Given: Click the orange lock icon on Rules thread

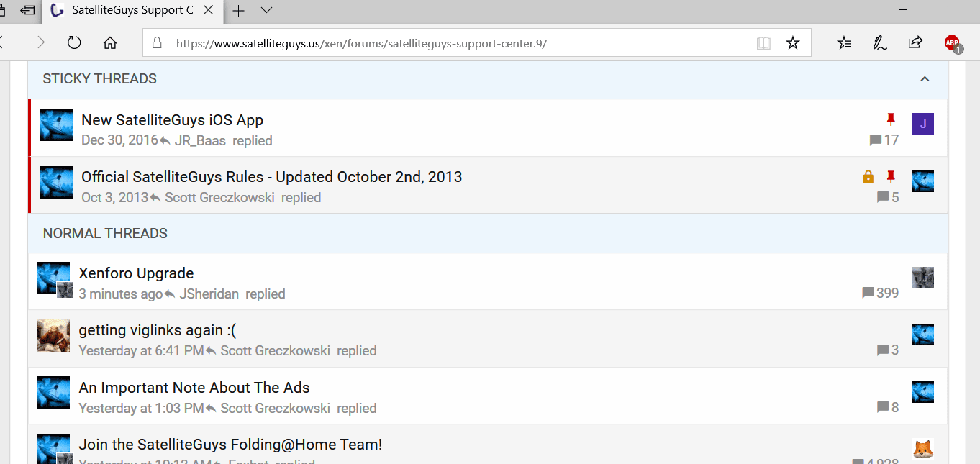Looking at the screenshot, I should [868, 177].
